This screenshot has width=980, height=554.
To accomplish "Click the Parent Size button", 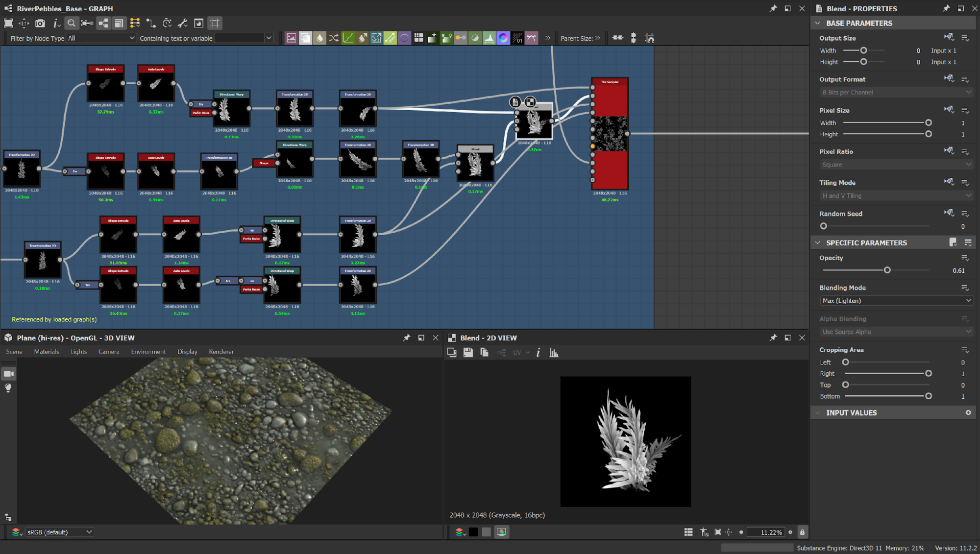I will (580, 38).
